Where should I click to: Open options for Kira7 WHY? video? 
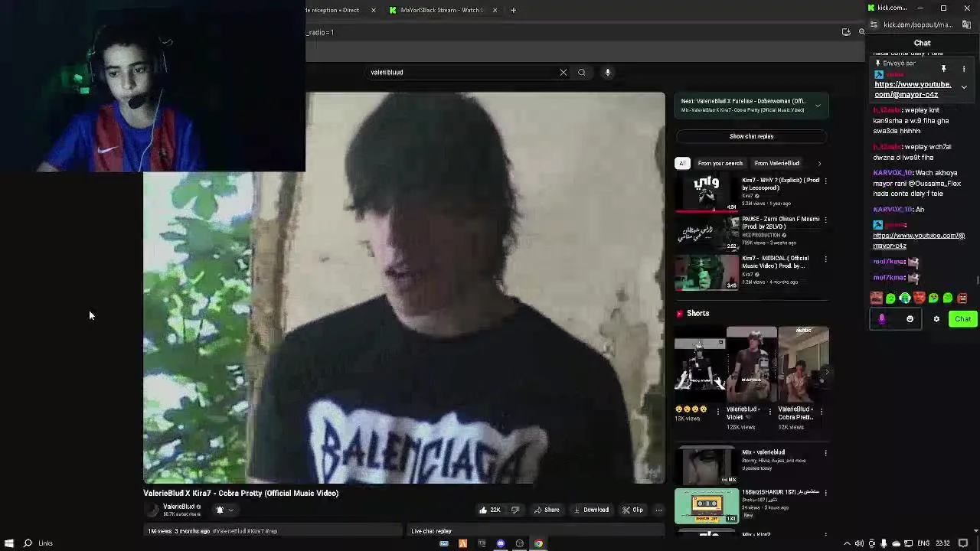[825, 181]
